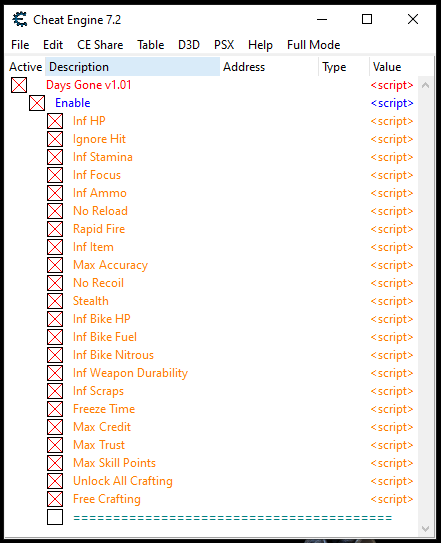Check the empty separator row checkbox
Image resolution: width=441 pixels, height=543 pixels.
point(55,517)
